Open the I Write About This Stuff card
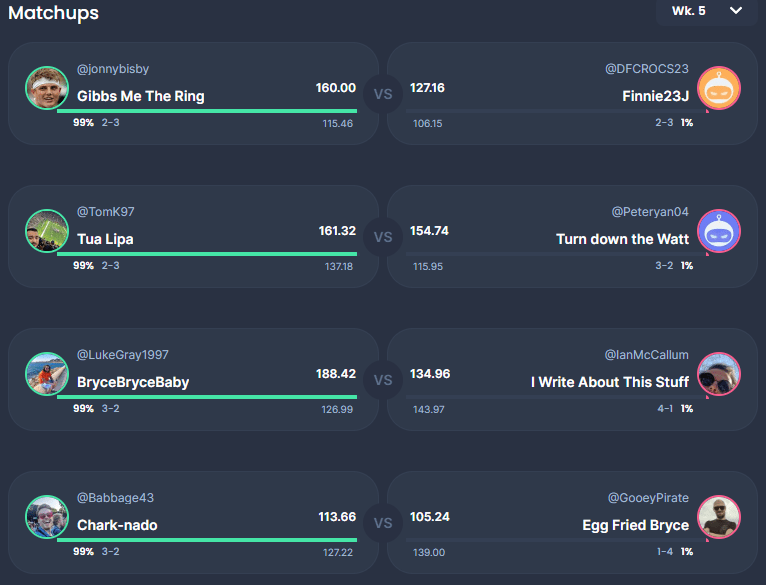The height and width of the screenshot is (585, 766). (x=572, y=379)
